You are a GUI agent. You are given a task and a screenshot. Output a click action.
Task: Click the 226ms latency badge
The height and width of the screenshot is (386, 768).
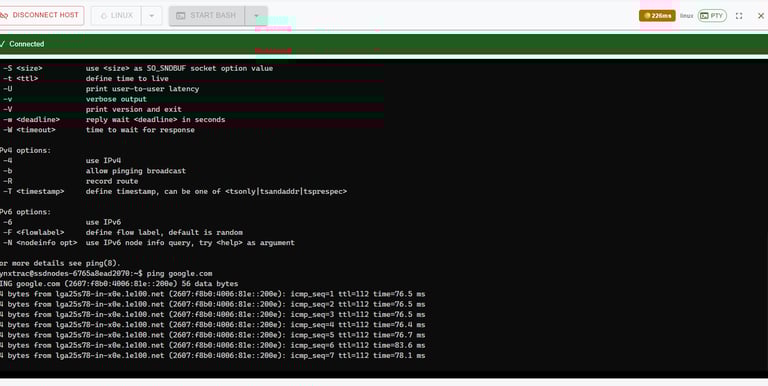point(657,16)
